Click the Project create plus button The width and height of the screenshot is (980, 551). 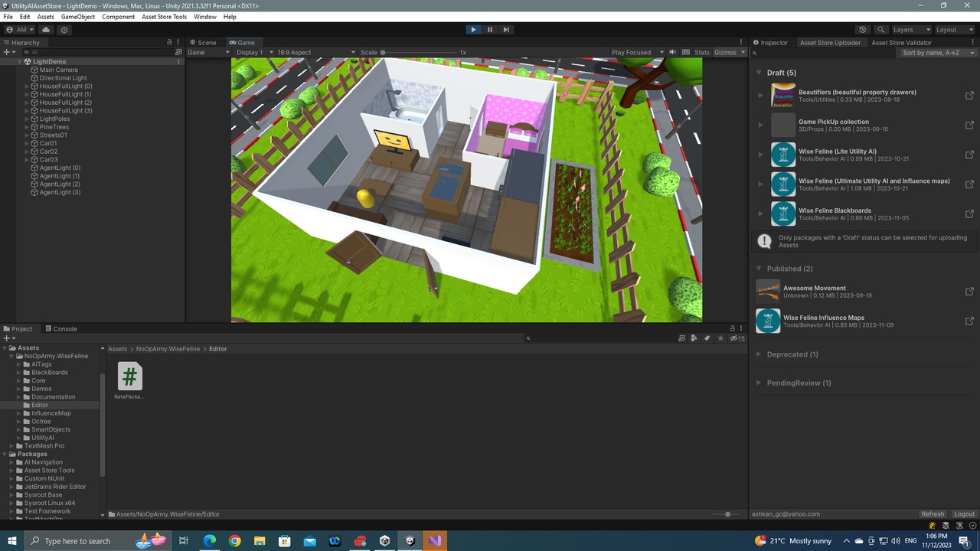tap(8, 338)
